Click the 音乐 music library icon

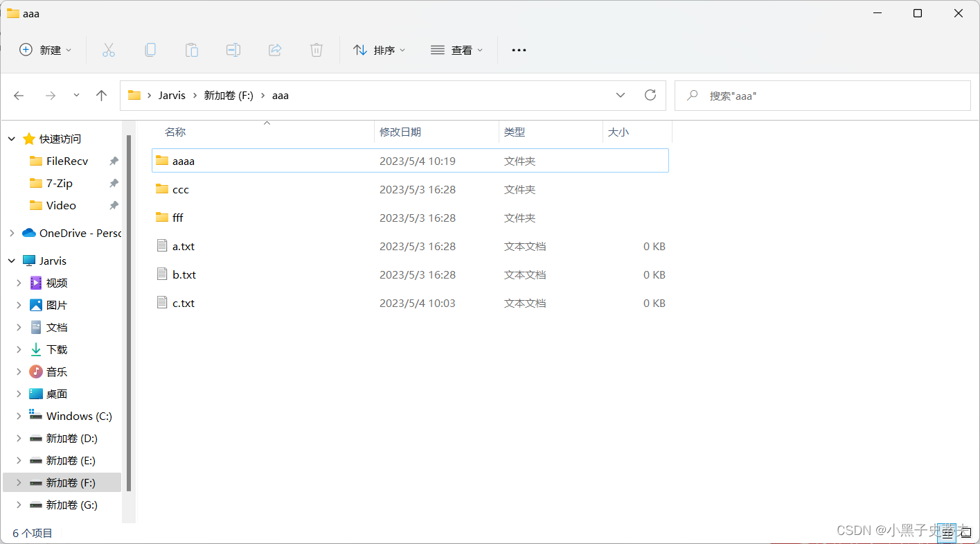[36, 371]
